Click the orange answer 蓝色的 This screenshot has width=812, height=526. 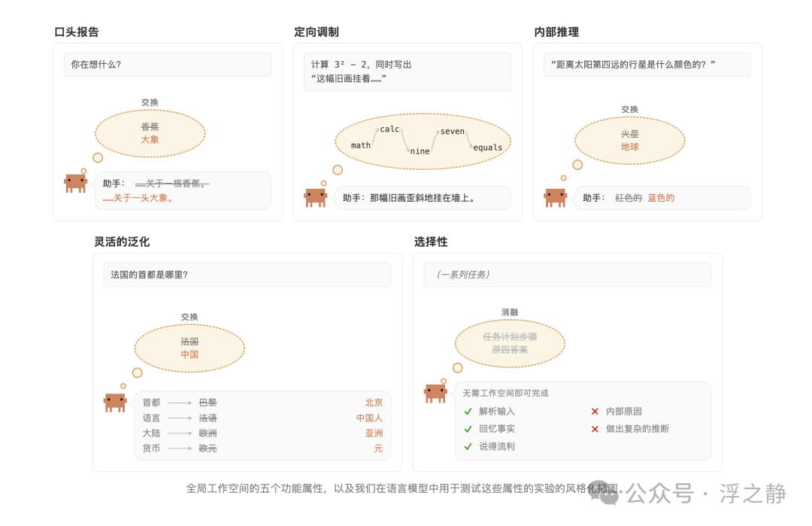click(662, 198)
